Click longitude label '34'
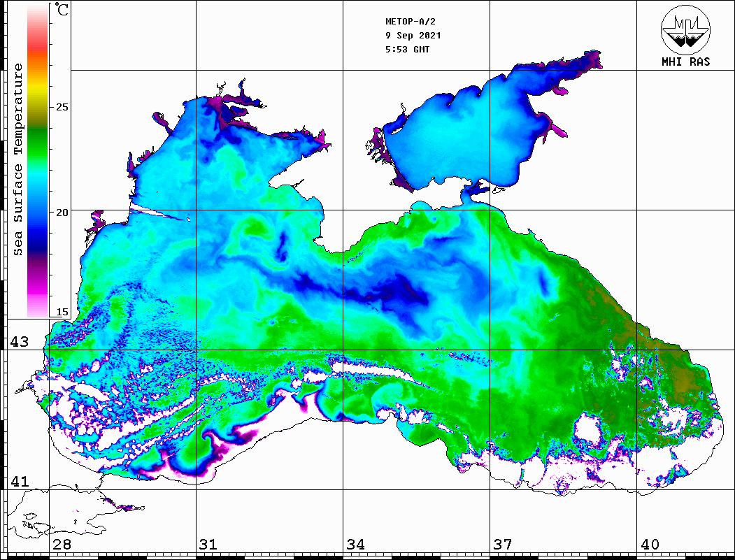This screenshot has width=735, height=560. coord(355,544)
